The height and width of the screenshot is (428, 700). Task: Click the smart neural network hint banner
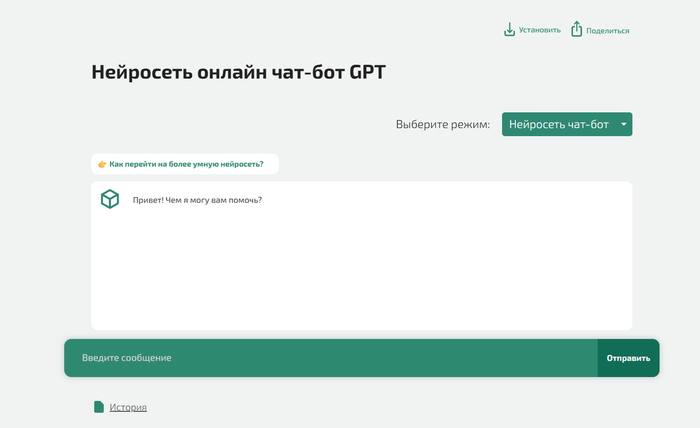(x=185, y=164)
